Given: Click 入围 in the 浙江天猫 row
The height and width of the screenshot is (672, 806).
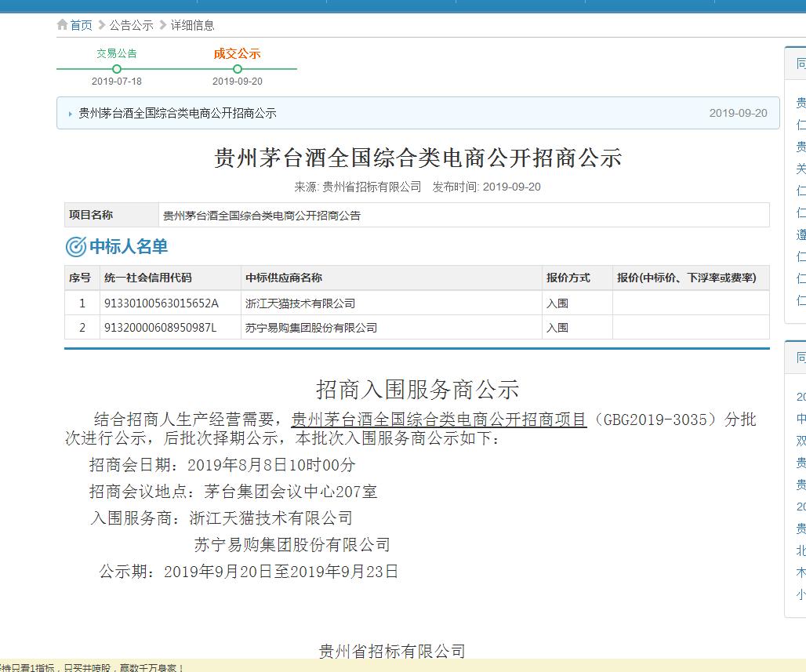Looking at the screenshot, I should (x=557, y=303).
